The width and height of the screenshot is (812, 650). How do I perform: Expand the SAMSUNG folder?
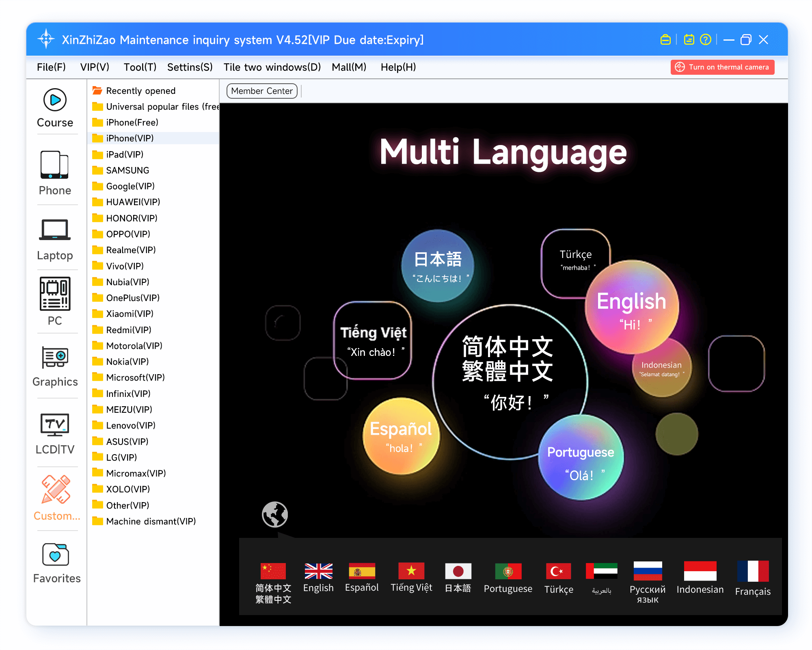(x=127, y=170)
